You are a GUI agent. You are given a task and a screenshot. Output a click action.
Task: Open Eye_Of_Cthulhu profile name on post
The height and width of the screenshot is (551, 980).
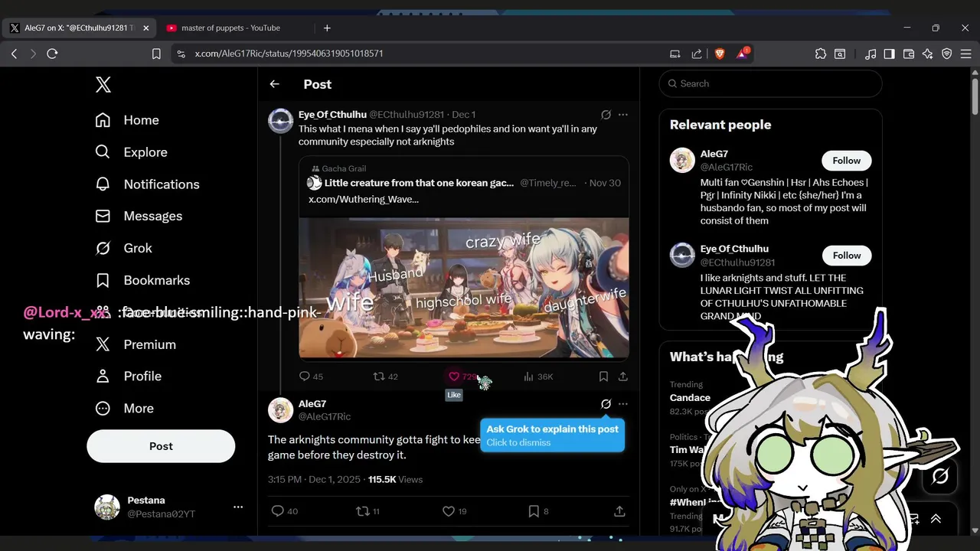(x=332, y=115)
